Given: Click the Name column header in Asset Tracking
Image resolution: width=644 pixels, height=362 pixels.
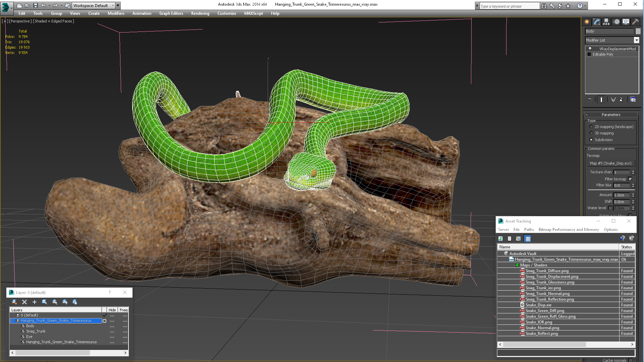Looking at the screenshot, I should click(557, 247).
